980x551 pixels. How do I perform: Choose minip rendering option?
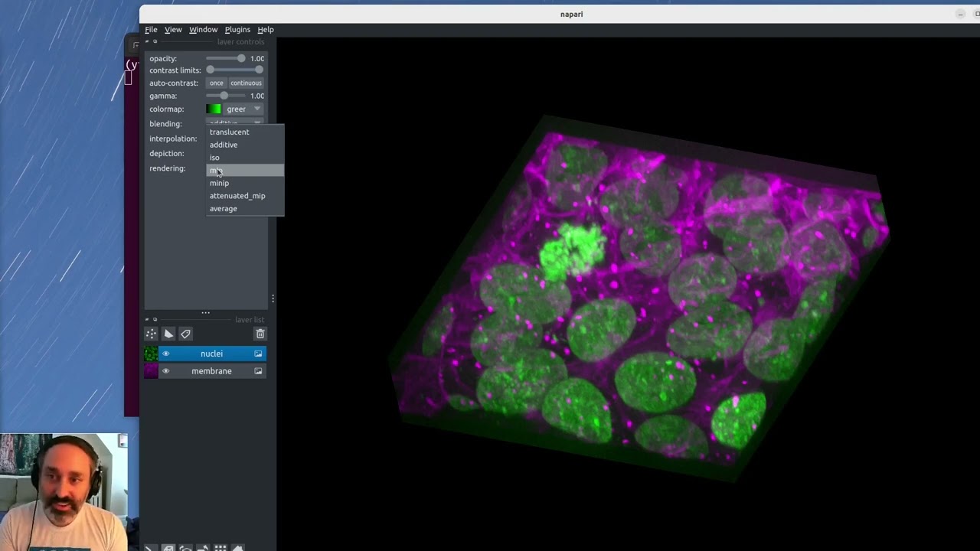point(245,183)
